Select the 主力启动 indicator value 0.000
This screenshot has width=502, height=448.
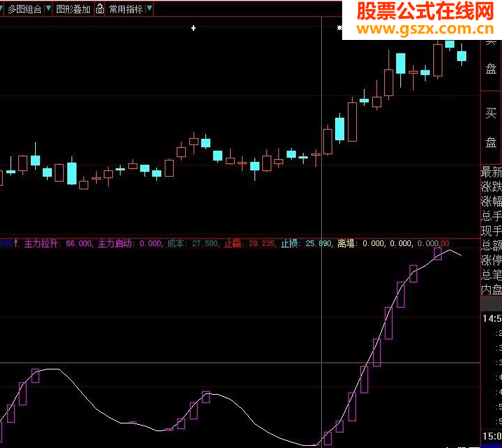[x=151, y=244]
